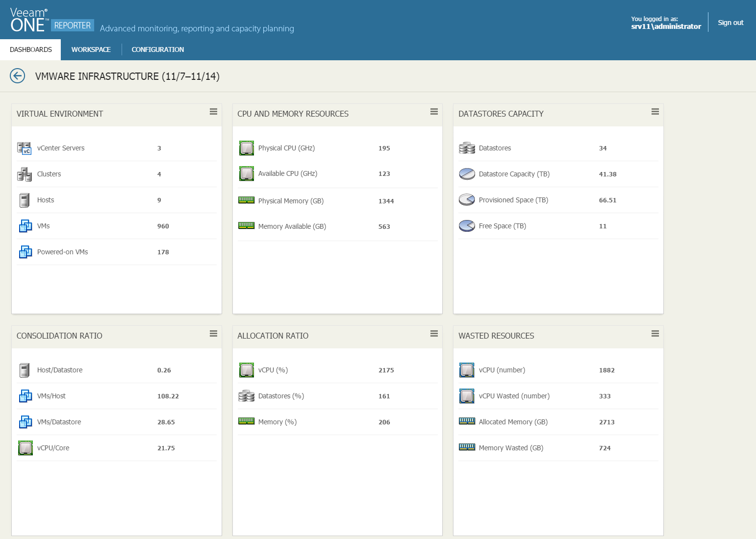This screenshot has height=539, width=756.
Task: Click the Free Space pie icon
Action: click(x=467, y=226)
